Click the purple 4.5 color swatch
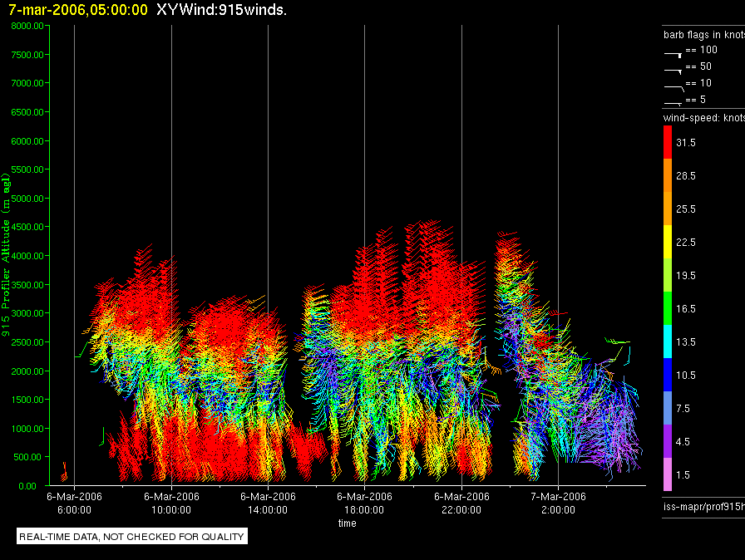This screenshot has height=560, width=745. 668,441
